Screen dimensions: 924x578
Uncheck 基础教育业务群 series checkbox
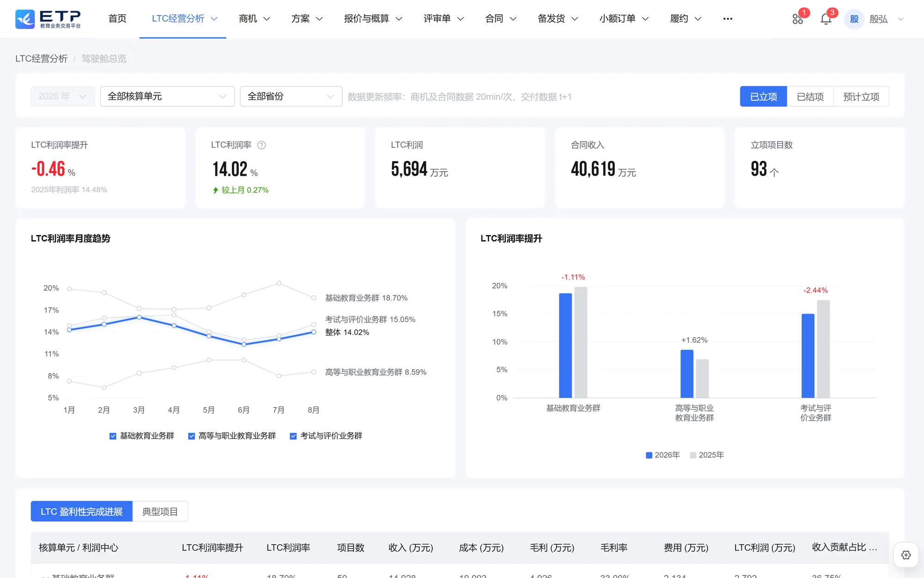pyautogui.click(x=113, y=436)
